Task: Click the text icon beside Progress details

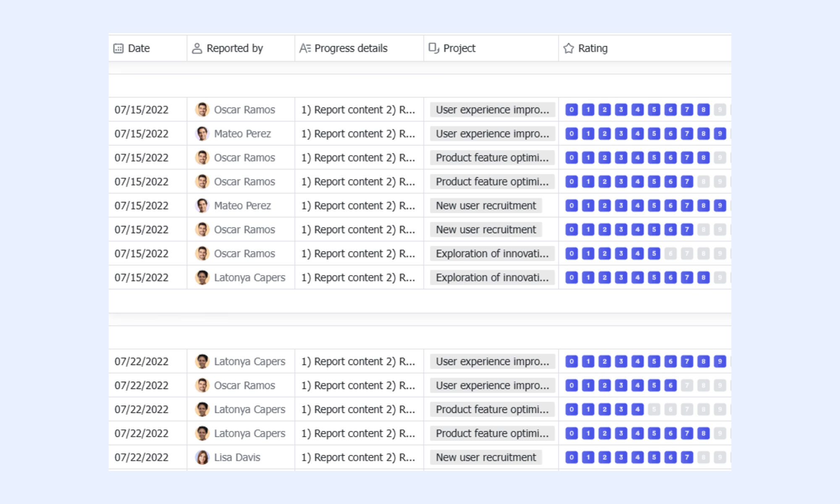Action: pyautogui.click(x=305, y=48)
